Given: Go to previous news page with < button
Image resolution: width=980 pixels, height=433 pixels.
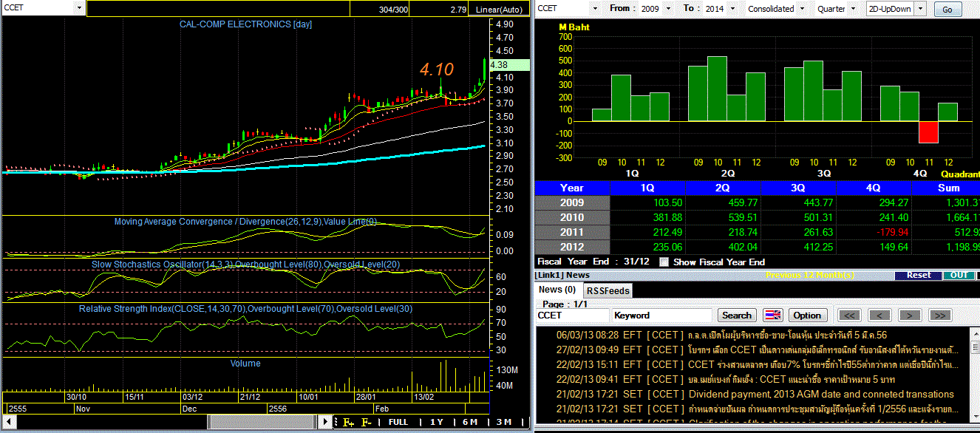Looking at the screenshot, I should (879, 316).
